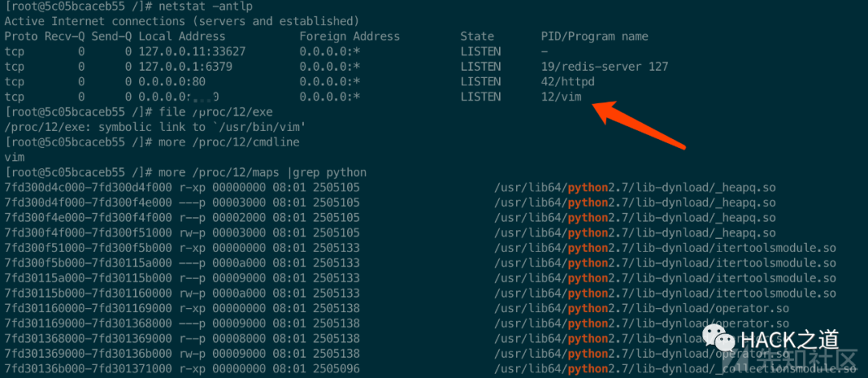
Task: Click the "19/redis-server 127" entry
Action: coord(604,67)
